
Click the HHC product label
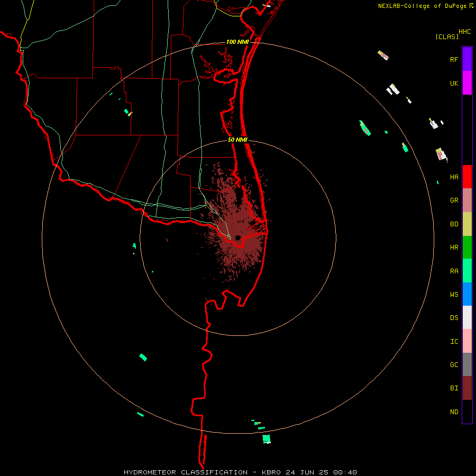(x=464, y=32)
